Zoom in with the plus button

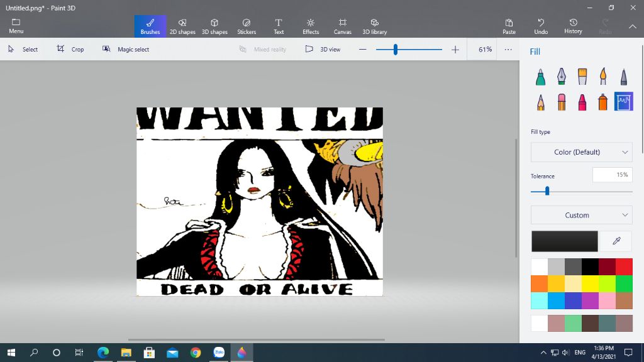[455, 50]
